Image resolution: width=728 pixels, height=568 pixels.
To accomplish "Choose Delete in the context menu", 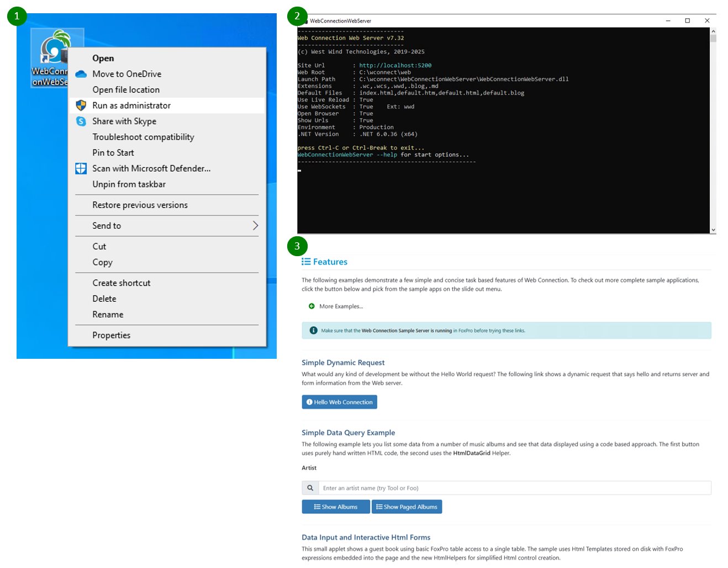I will (x=166, y=299).
